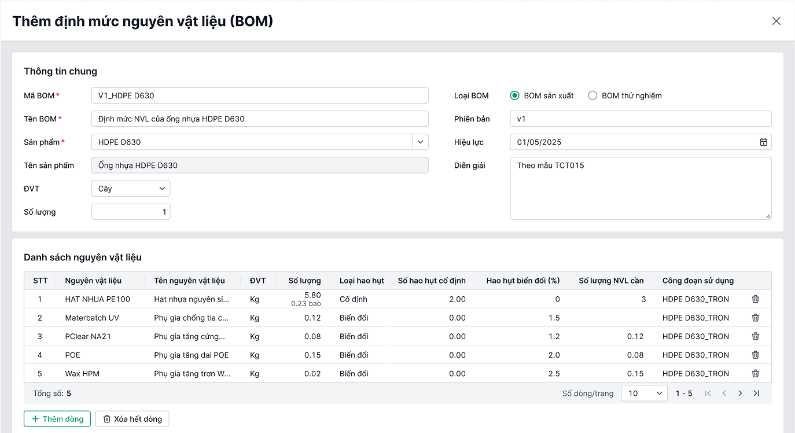Select BOM sản xuất radio option

(x=515, y=96)
